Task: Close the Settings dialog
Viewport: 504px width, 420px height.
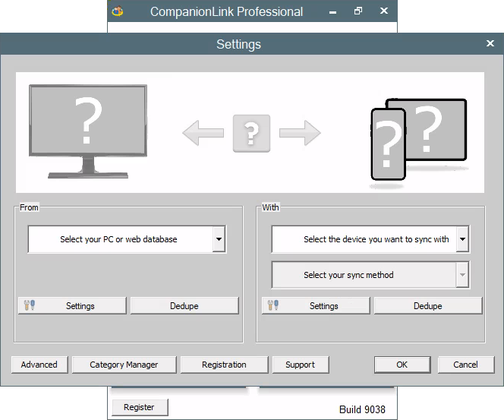Action: point(490,43)
